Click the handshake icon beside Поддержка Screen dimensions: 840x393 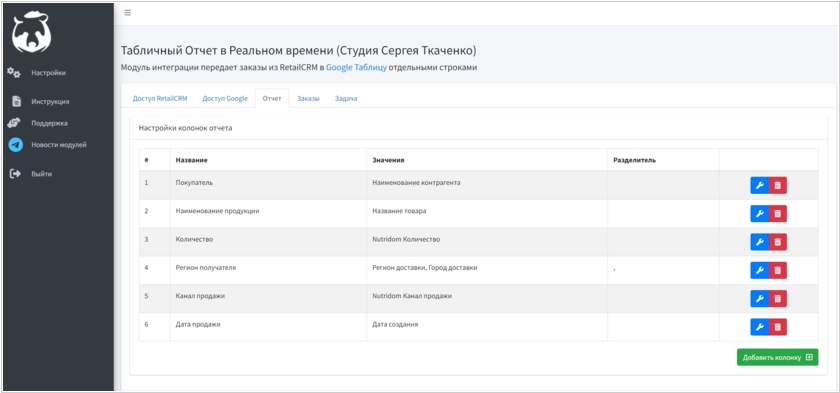[14, 123]
